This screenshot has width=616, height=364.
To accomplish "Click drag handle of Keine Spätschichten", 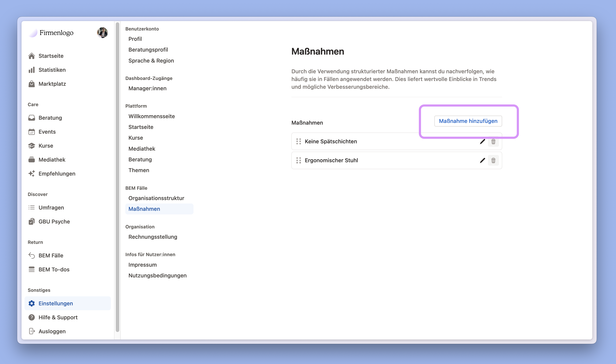I will 298,142.
